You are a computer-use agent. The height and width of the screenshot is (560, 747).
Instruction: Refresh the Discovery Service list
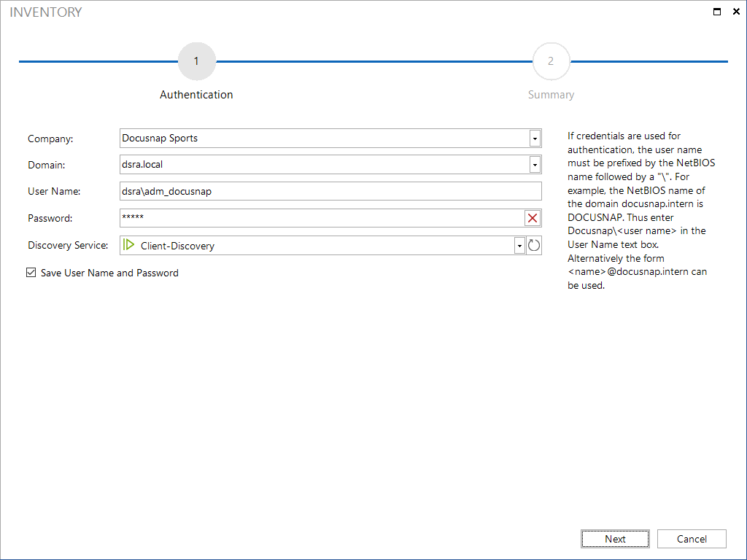(x=533, y=245)
